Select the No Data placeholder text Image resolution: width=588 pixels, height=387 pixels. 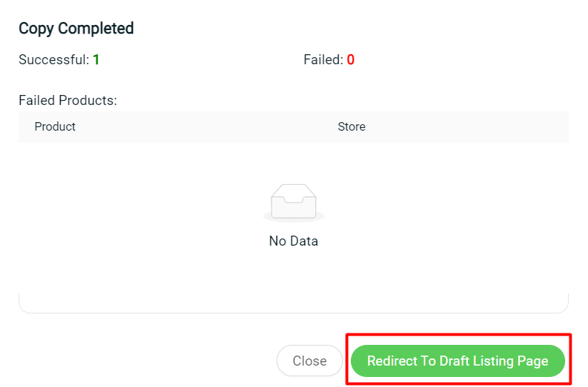[x=294, y=241]
